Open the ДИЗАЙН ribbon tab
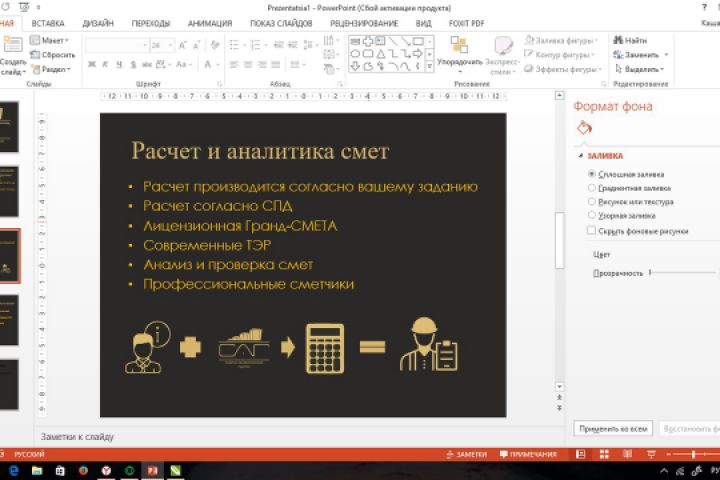720x480 pixels. coord(98,23)
